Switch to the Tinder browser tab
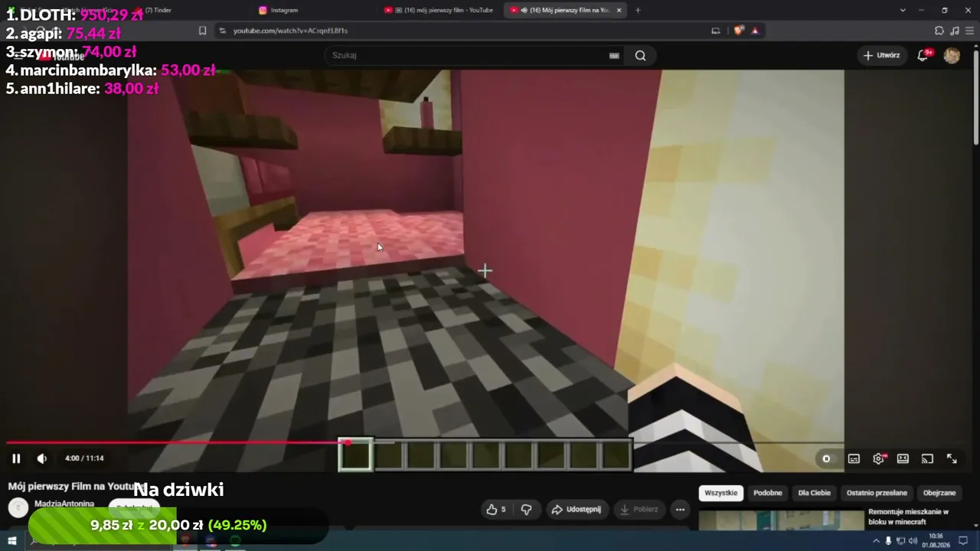 [188, 10]
